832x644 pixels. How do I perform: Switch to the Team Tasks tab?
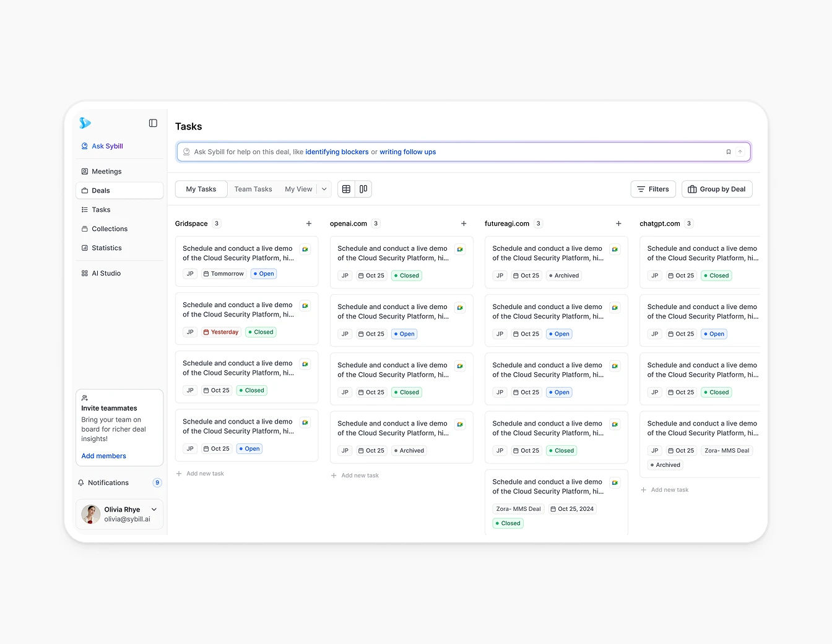coord(253,189)
